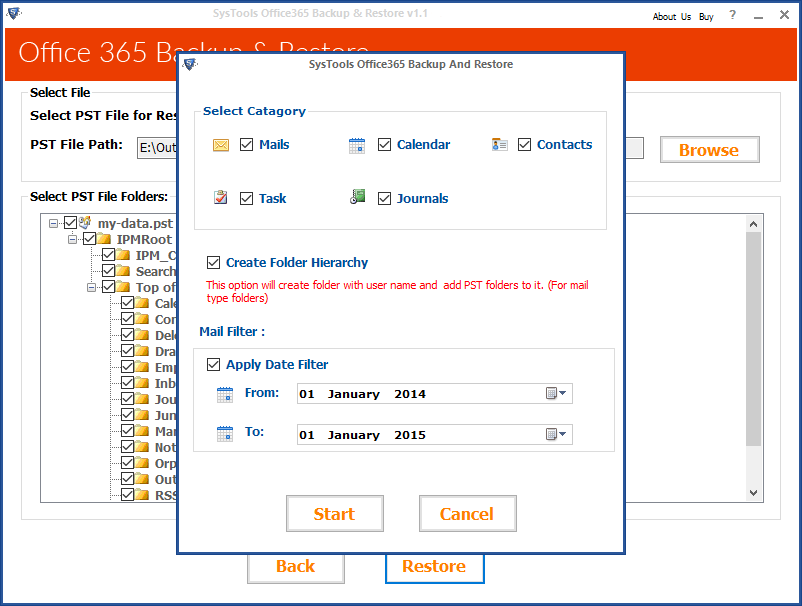Click folder icon of the RSS row
Screen dimensions: 802x606
click(142, 495)
